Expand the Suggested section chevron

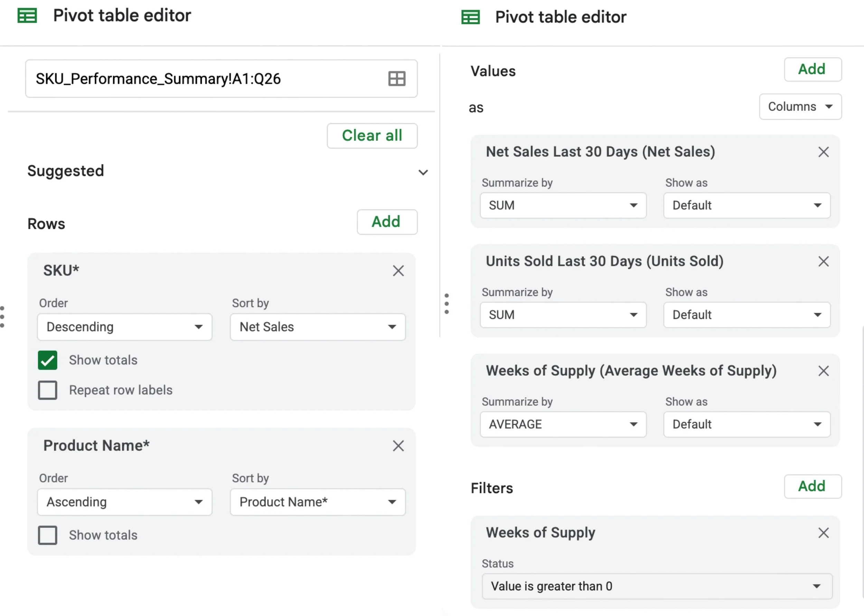423,172
